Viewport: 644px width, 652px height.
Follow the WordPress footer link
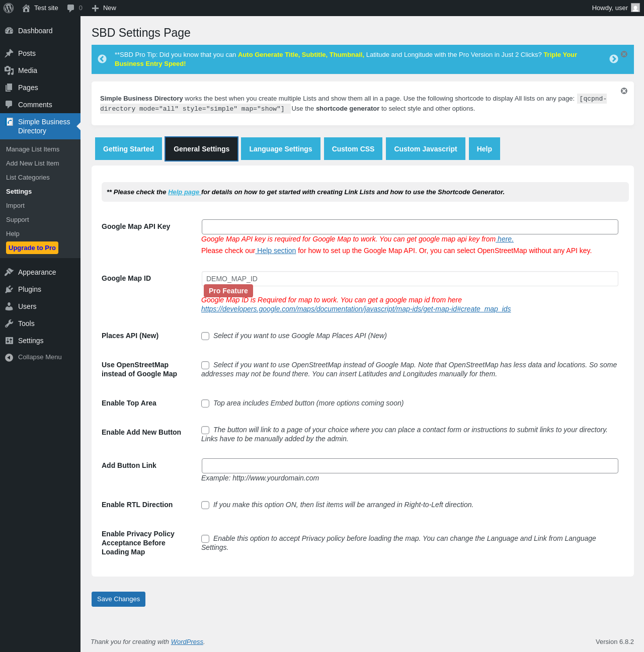[x=187, y=642]
